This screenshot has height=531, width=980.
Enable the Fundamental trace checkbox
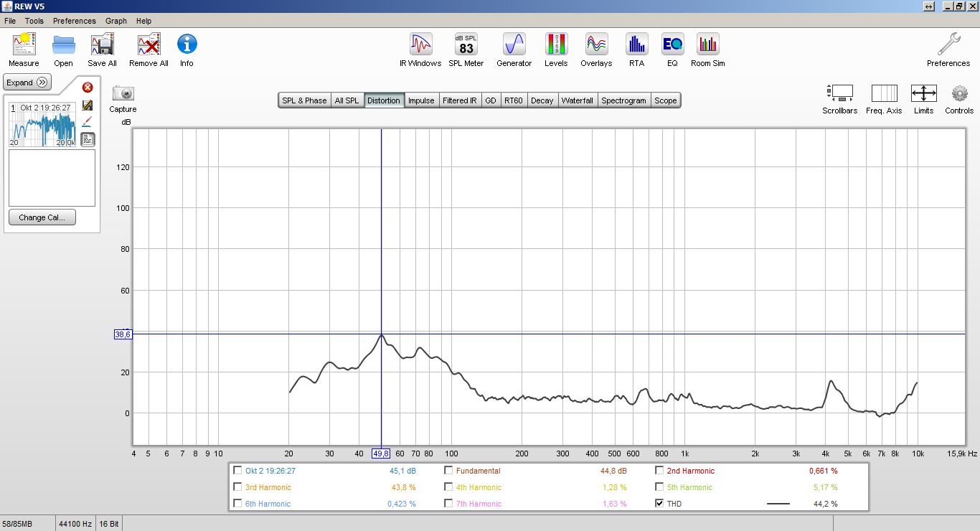(x=448, y=471)
